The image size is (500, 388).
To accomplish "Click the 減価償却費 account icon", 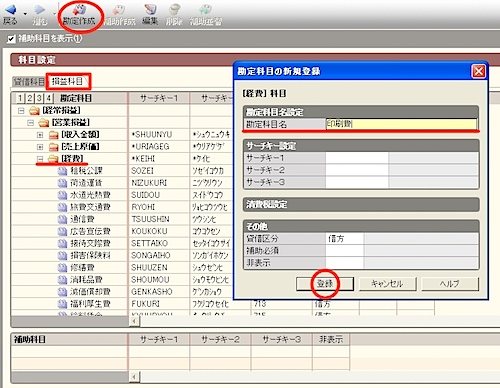I will 62,292.
